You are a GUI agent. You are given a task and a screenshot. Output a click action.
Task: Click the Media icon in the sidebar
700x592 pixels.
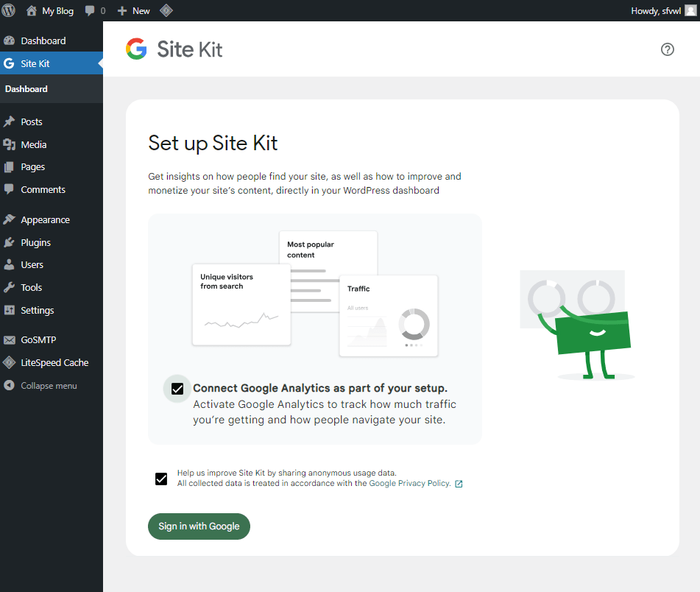point(9,144)
